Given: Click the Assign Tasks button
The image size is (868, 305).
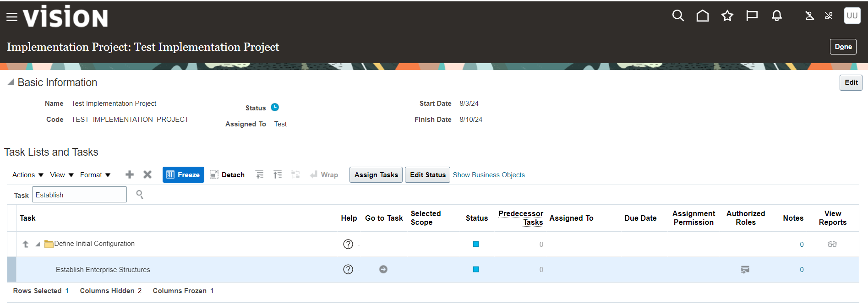Looking at the screenshot, I should pos(376,174).
